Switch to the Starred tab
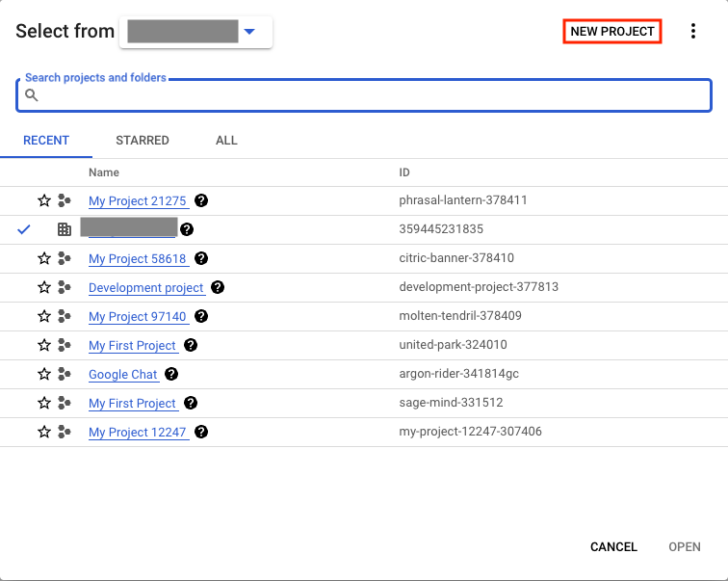This screenshot has height=581, width=728. point(143,141)
